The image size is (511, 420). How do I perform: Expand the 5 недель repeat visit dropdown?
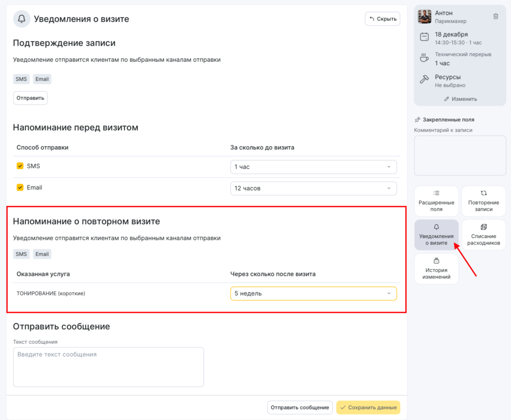pos(313,294)
